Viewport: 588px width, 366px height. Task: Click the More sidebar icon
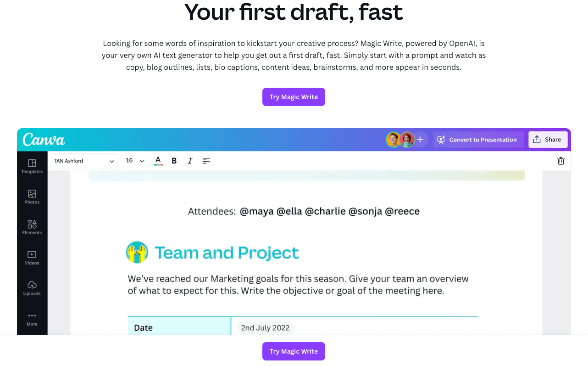coord(32,318)
